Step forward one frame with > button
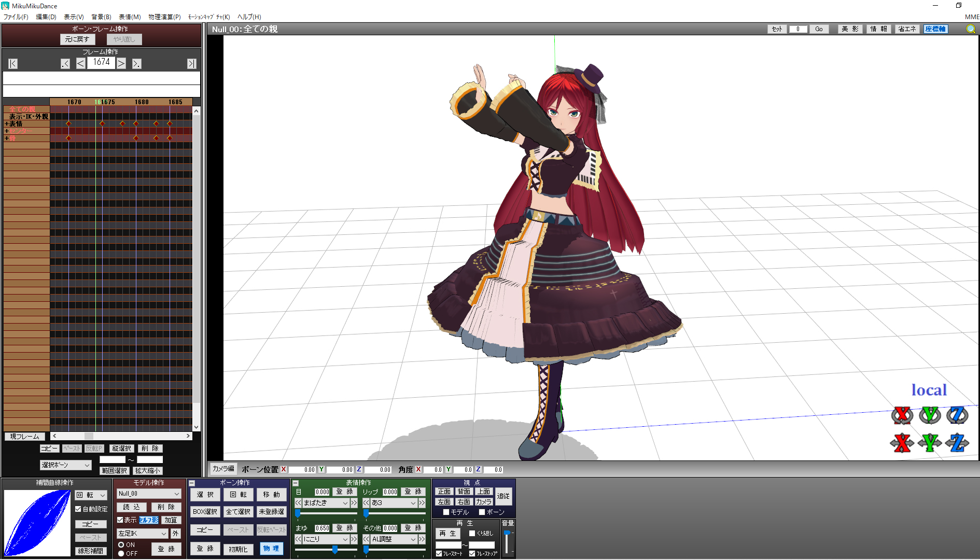This screenshot has height=560, width=980. [121, 63]
